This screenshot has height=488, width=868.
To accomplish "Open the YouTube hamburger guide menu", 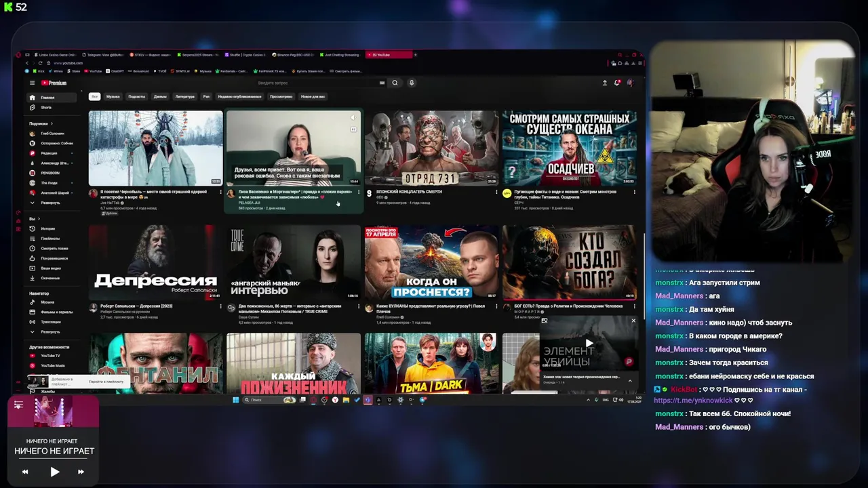I will pos(32,83).
